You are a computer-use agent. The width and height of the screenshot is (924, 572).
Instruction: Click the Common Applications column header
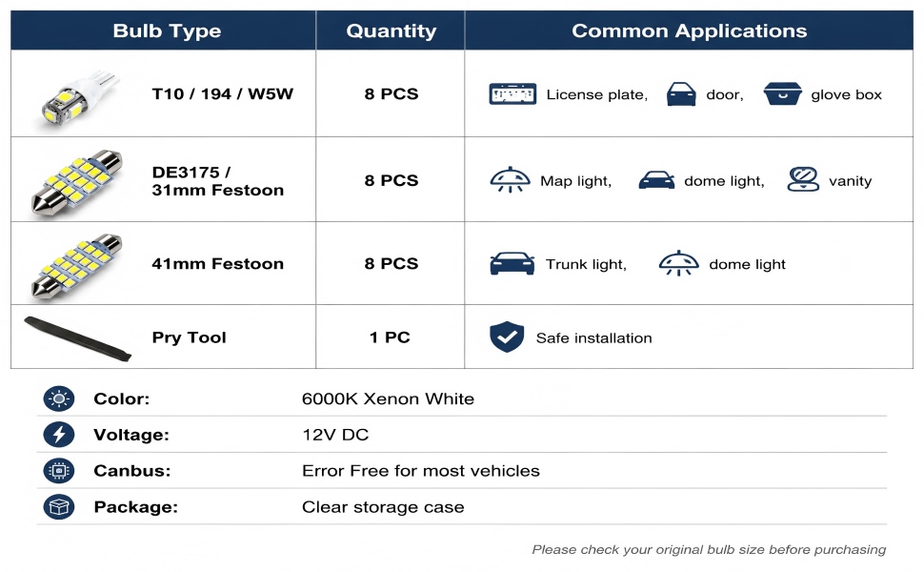[689, 31]
